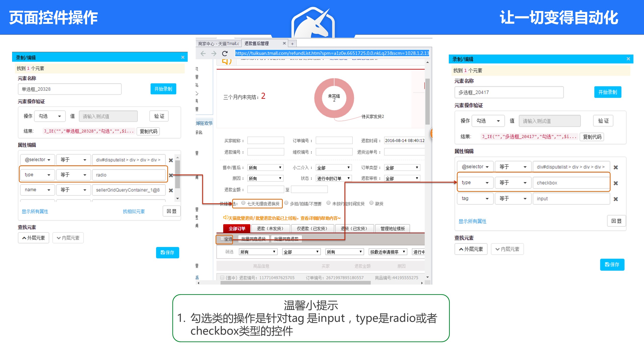Viewport: 644px width, 362px height.
Task: Open the 管理地址模板 tab
Action: tap(392, 229)
